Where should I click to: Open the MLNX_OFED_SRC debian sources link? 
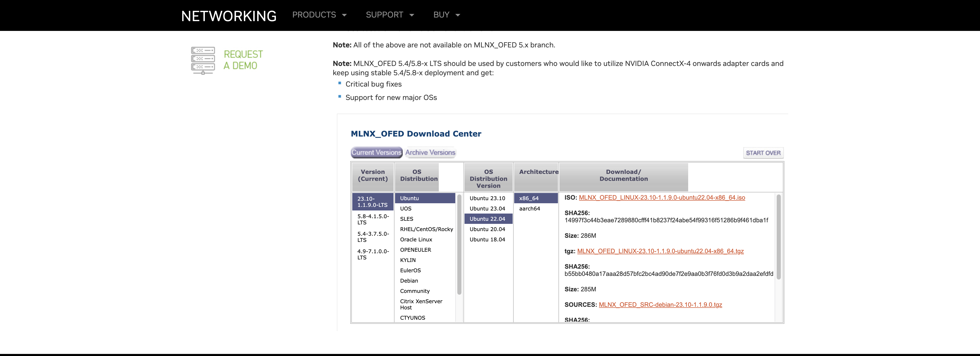click(660, 304)
